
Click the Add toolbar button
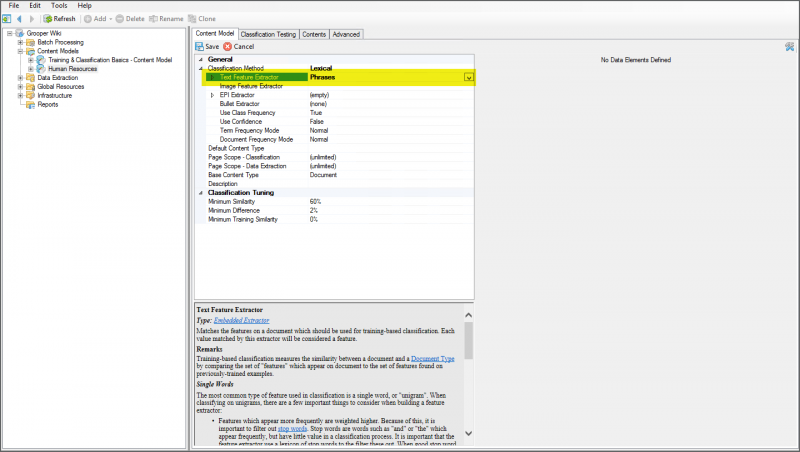pyautogui.click(x=95, y=19)
